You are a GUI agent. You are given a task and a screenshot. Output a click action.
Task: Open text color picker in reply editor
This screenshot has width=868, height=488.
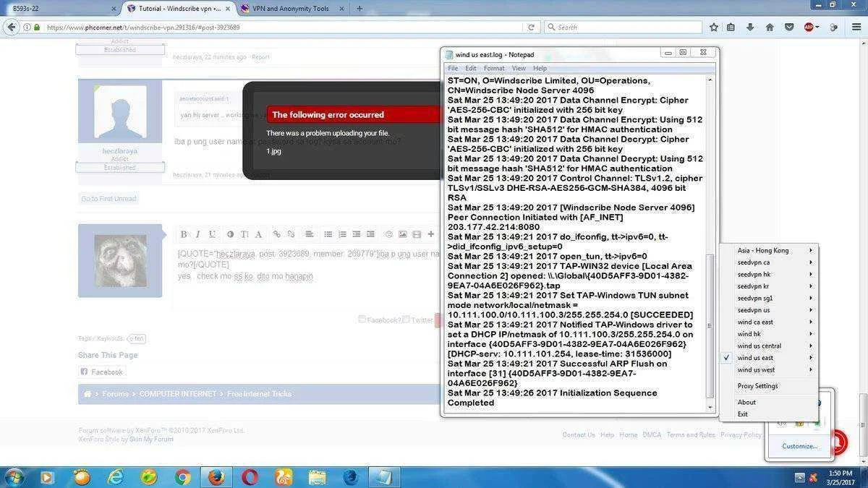[x=230, y=234]
